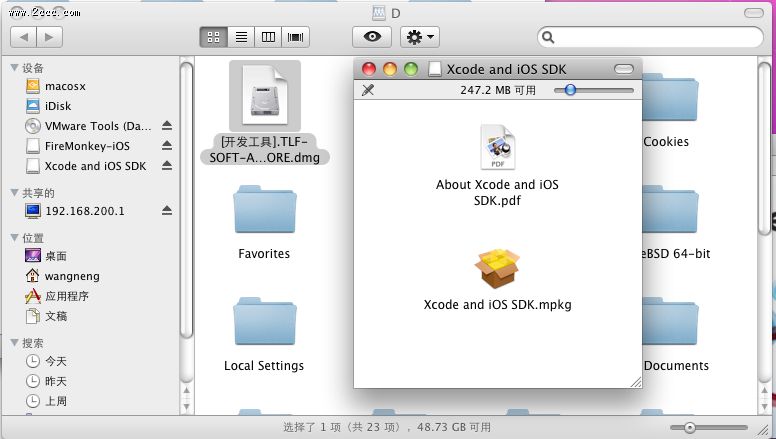
Task: Click the main pane scroll up arrow
Action: (764, 391)
